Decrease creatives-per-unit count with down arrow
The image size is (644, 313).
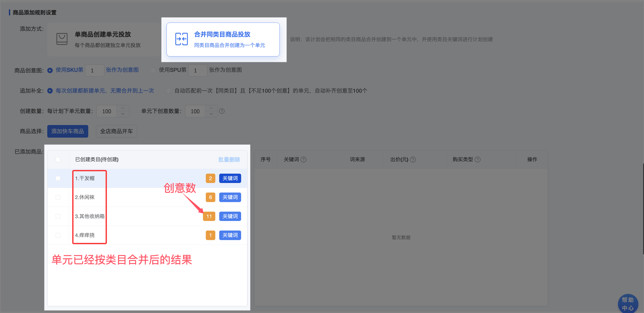tap(211, 114)
